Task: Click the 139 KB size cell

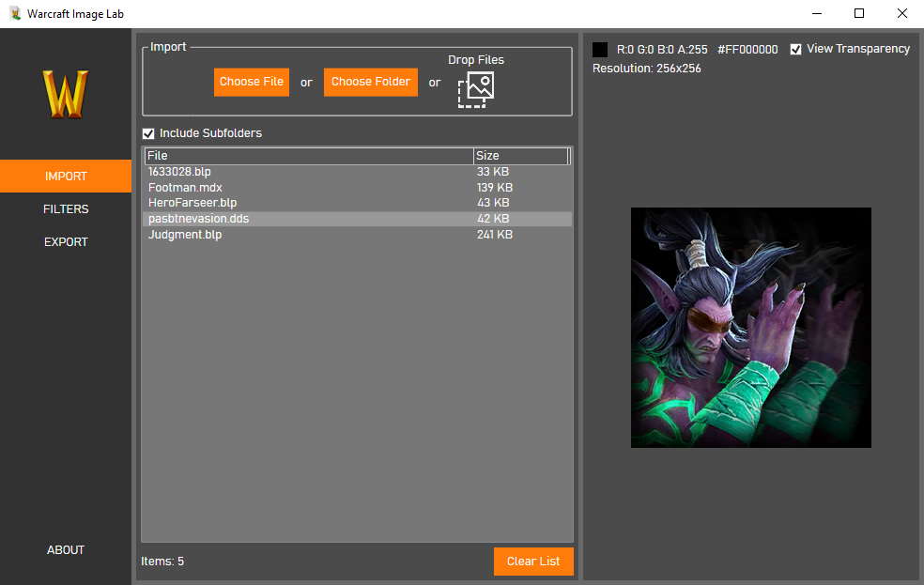Action: [x=495, y=188]
